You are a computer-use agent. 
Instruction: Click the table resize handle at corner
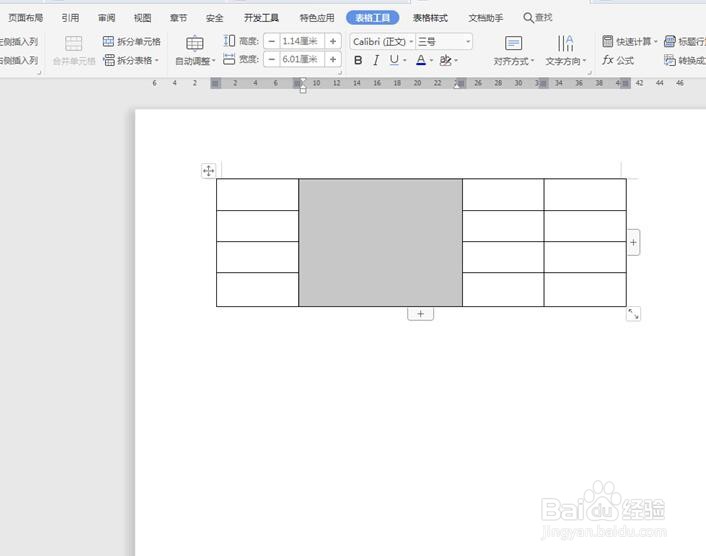pos(634,314)
